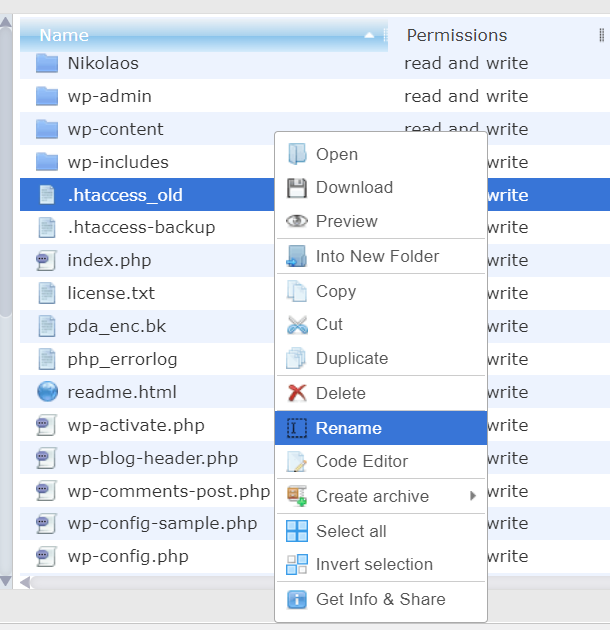The width and height of the screenshot is (610, 630).
Task: Click the Create archive icon
Action: (297, 496)
